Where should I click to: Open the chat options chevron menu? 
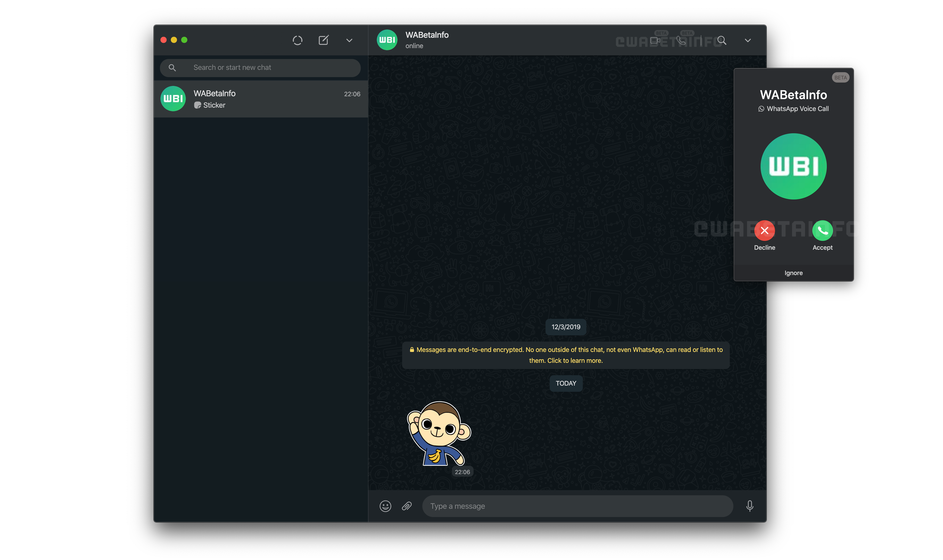748,40
